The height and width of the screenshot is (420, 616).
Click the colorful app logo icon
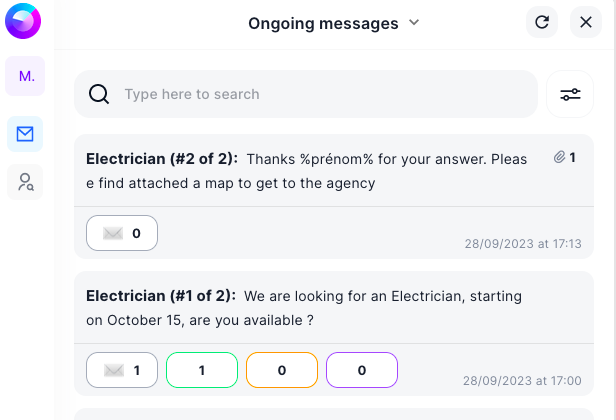(23, 21)
